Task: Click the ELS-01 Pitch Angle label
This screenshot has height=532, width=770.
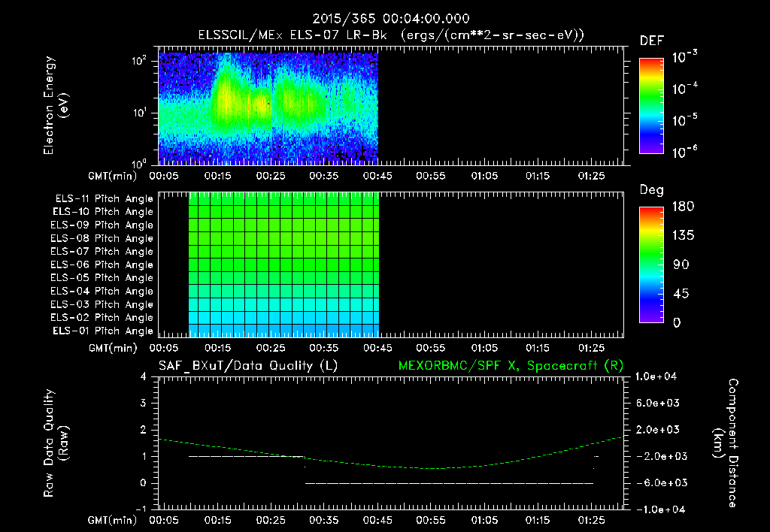Action: point(103,331)
